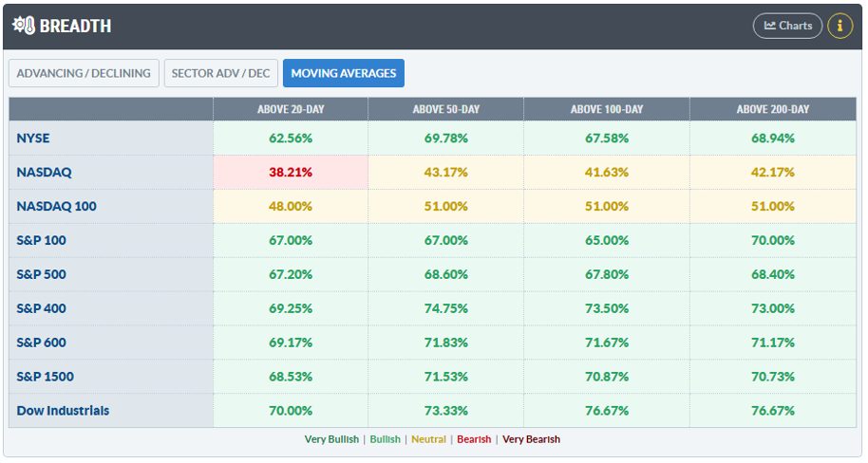The width and height of the screenshot is (868, 463).
Task: Click the Above 200-Day column header
Action: (x=773, y=109)
